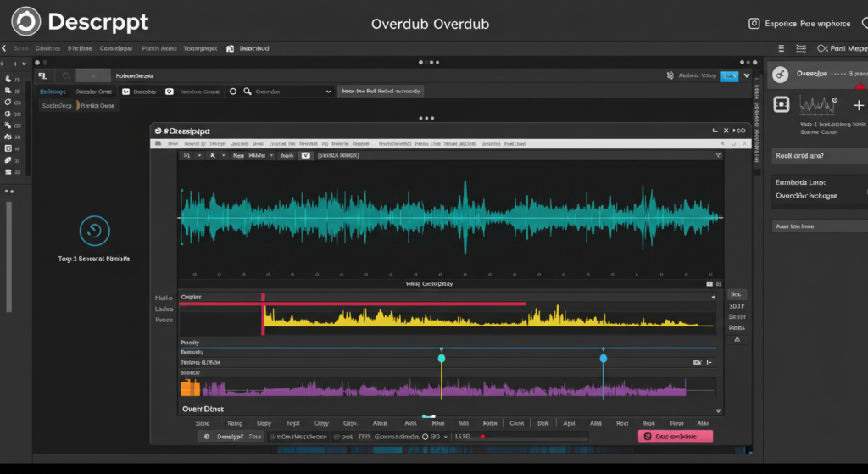Click the blue circular refresh icon
This screenshot has height=474, width=868.
[94, 231]
